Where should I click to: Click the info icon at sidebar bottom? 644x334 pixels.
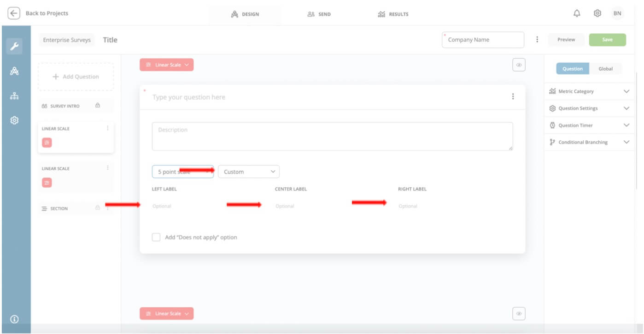coord(14,319)
